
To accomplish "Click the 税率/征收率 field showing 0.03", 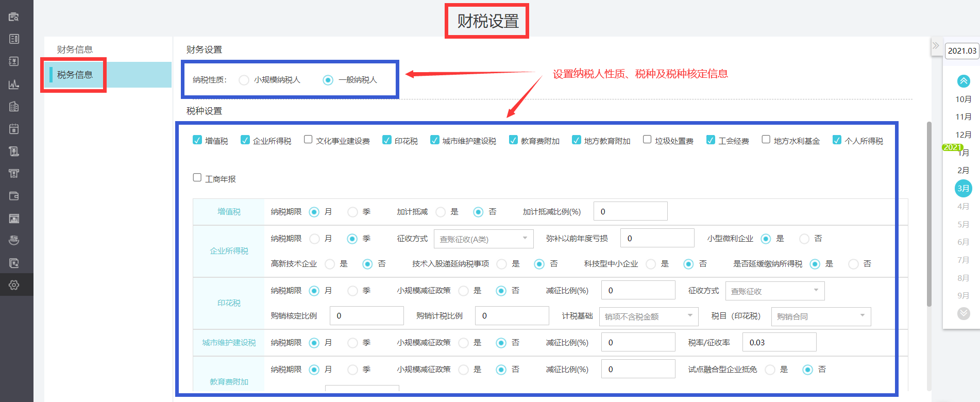I will [x=779, y=342].
